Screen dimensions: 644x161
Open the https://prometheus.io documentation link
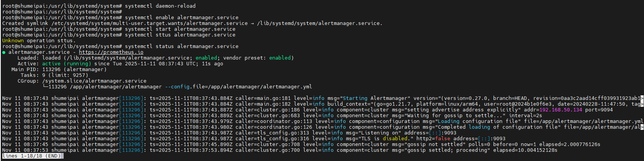(111, 52)
